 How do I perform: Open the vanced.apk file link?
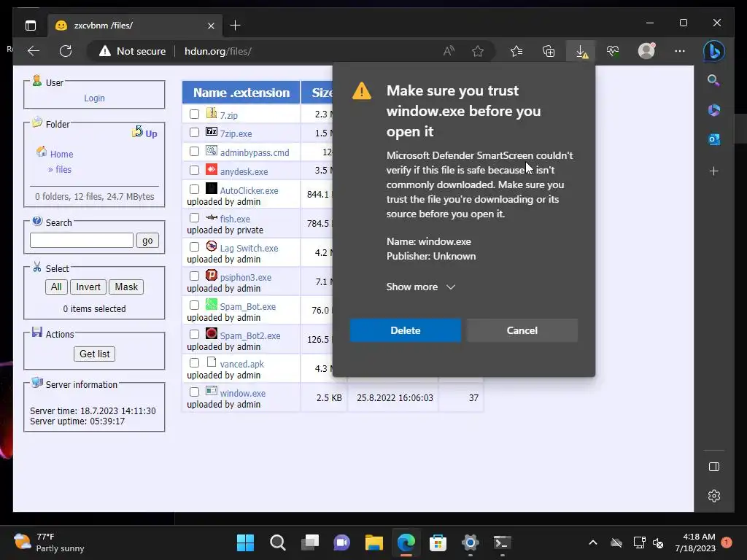[241, 365]
